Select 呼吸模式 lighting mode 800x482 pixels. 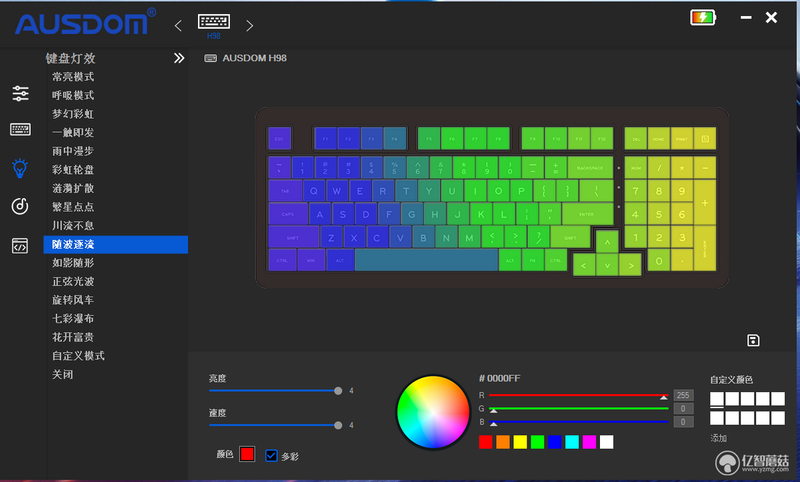pos(73,95)
